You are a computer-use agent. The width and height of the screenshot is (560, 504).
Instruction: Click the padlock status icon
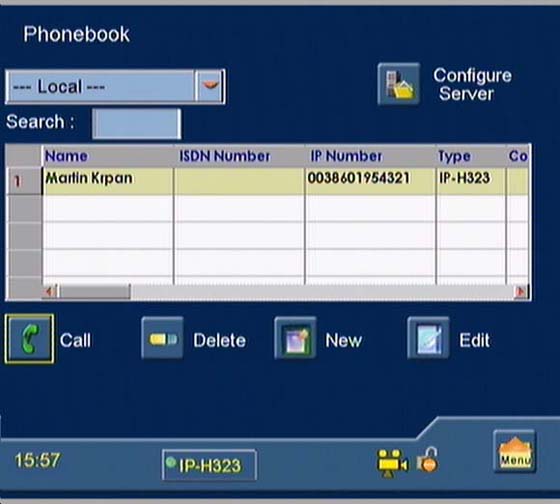point(428,460)
